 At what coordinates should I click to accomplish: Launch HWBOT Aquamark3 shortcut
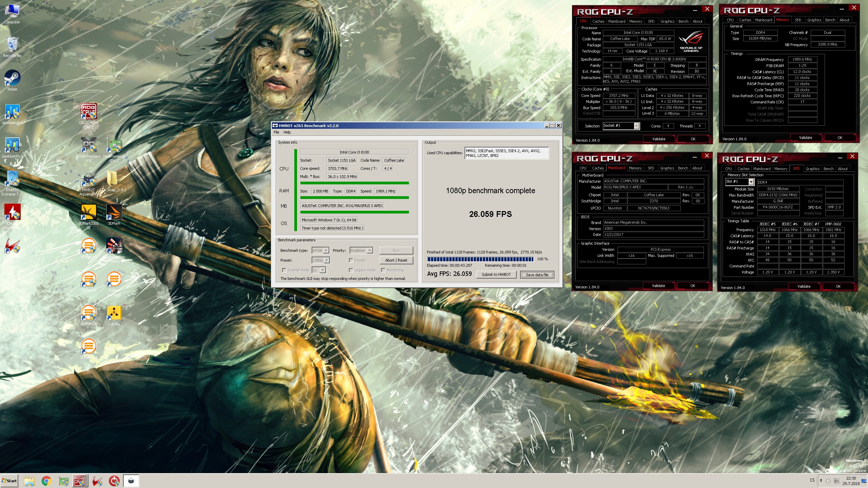(88, 183)
